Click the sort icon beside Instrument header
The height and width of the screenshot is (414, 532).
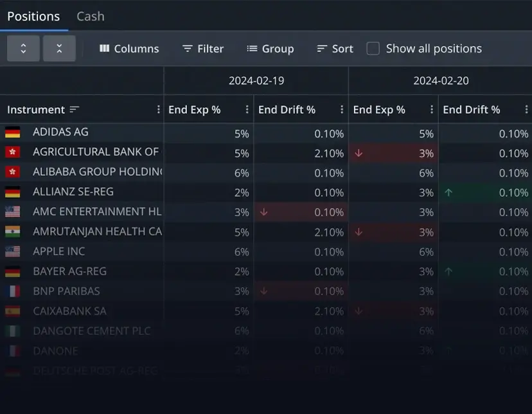(75, 110)
